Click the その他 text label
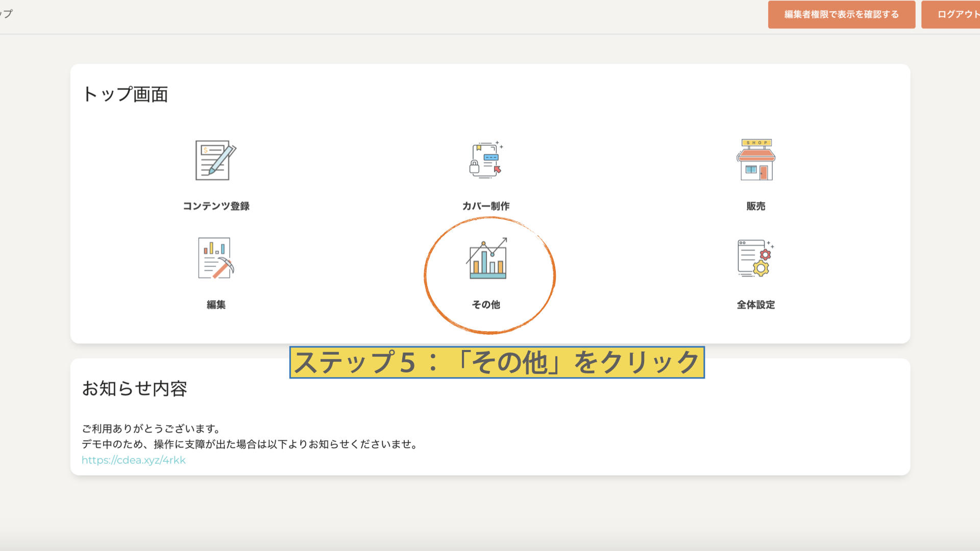 [x=486, y=305]
